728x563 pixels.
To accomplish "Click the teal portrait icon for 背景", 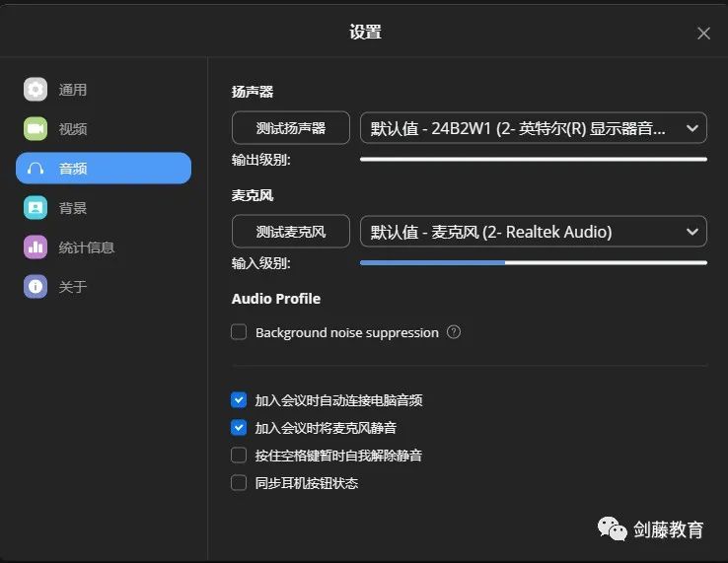I will [36, 207].
